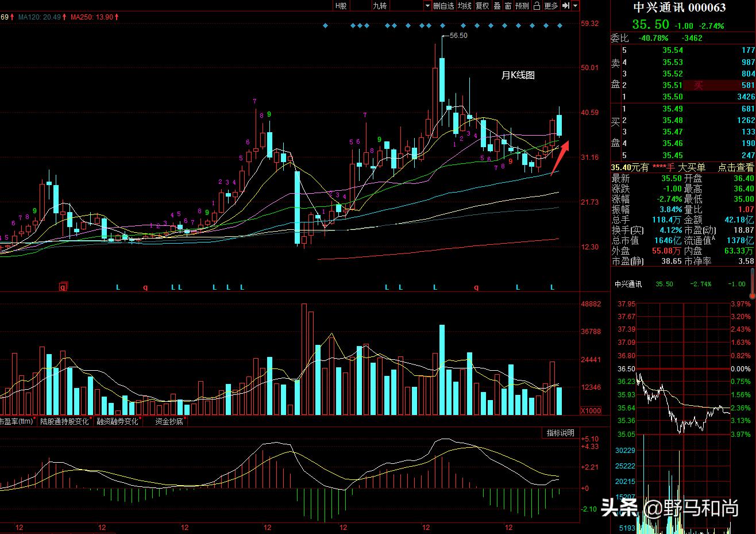756x534 pixels.
Task: Toggle the 九转 indicator overlay
Action: [380, 6]
